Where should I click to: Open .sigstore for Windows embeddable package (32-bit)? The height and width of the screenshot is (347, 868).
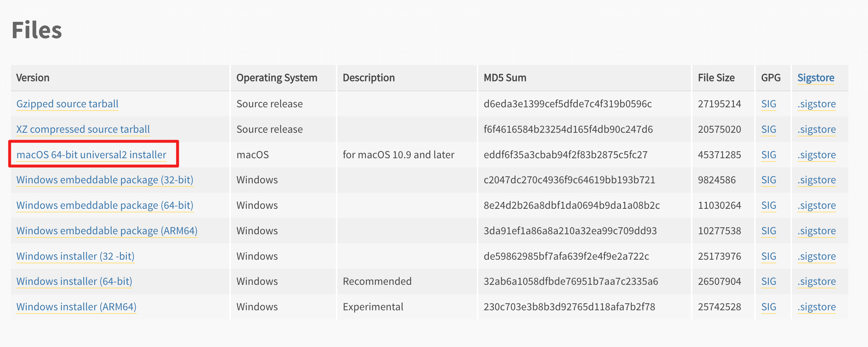click(x=816, y=180)
